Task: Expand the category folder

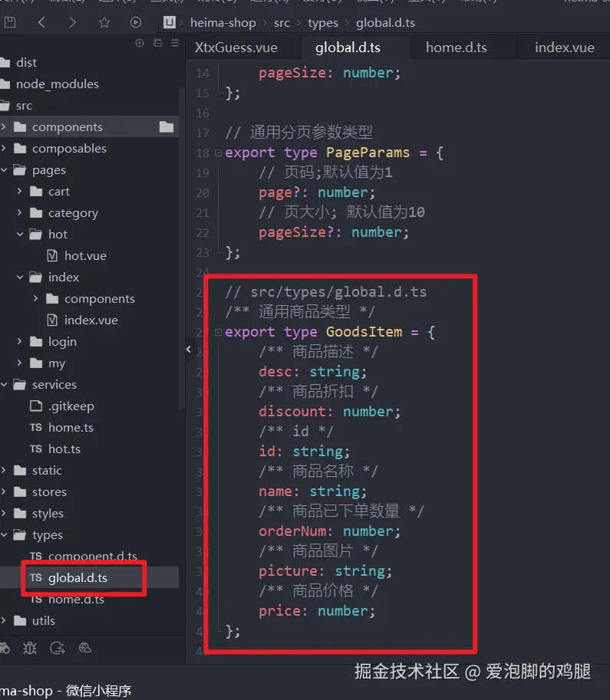Action: pyautogui.click(x=20, y=212)
